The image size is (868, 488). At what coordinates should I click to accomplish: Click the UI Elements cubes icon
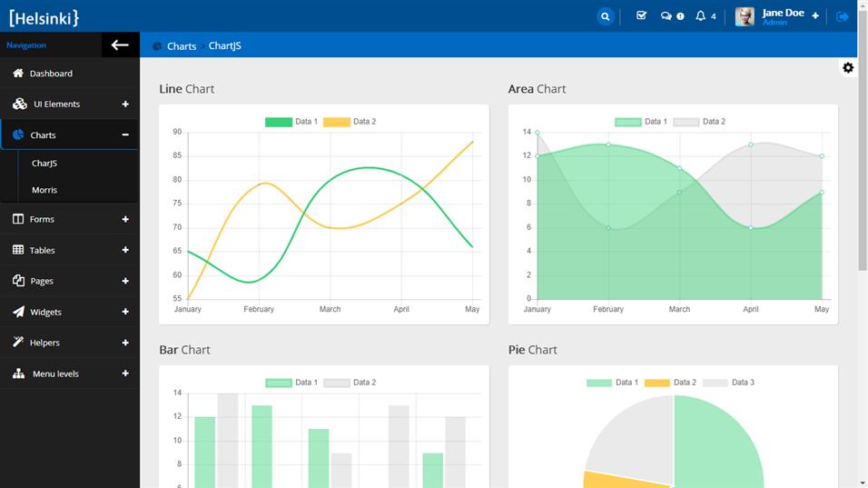click(x=19, y=104)
